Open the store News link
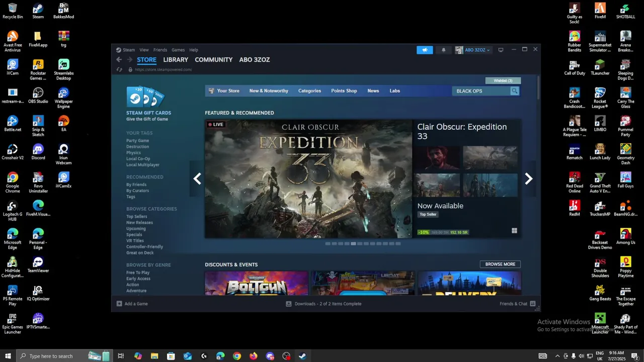The height and width of the screenshot is (362, 644). click(373, 91)
